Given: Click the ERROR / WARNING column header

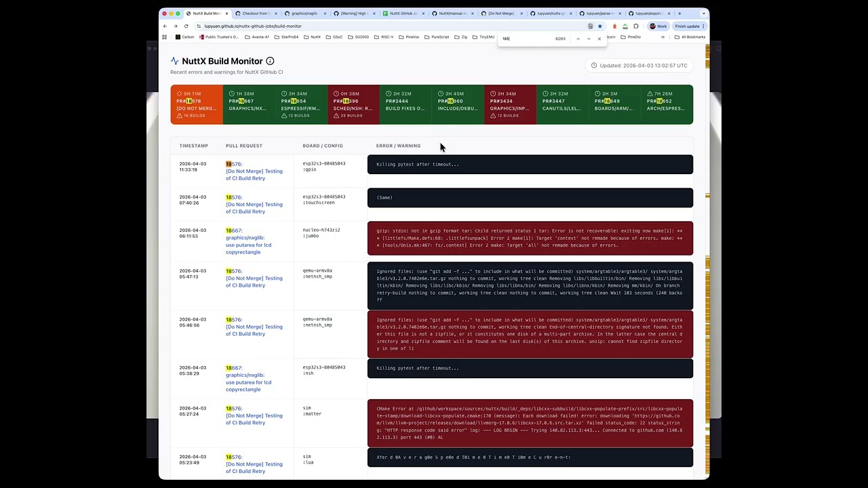Looking at the screenshot, I should tap(398, 146).
